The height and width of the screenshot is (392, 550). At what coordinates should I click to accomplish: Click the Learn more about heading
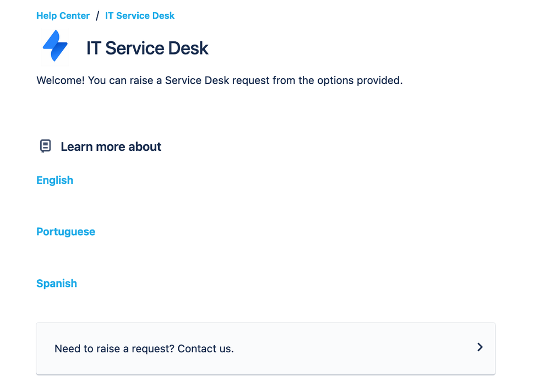(x=111, y=147)
